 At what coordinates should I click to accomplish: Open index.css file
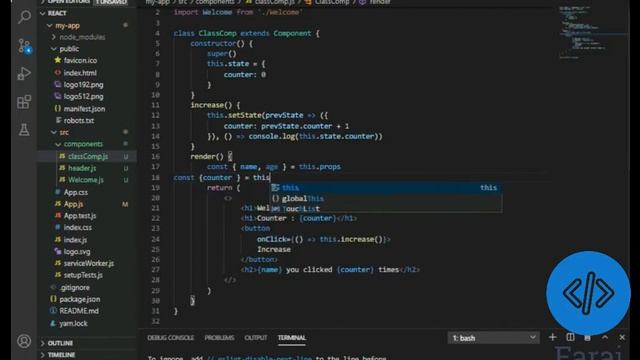click(x=78, y=228)
